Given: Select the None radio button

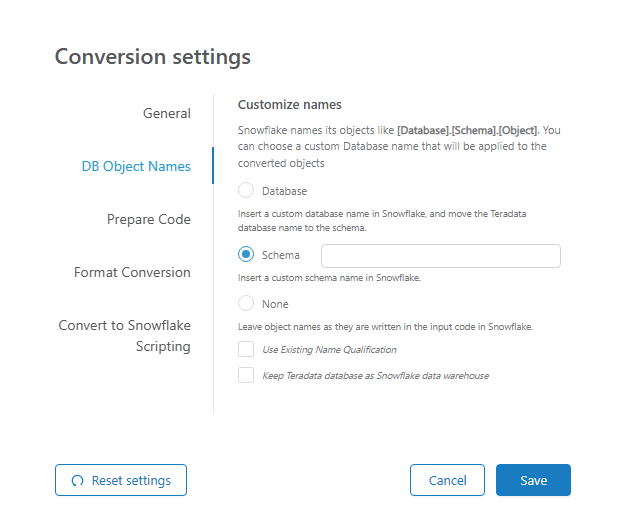Looking at the screenshot, I should (246, 303).
